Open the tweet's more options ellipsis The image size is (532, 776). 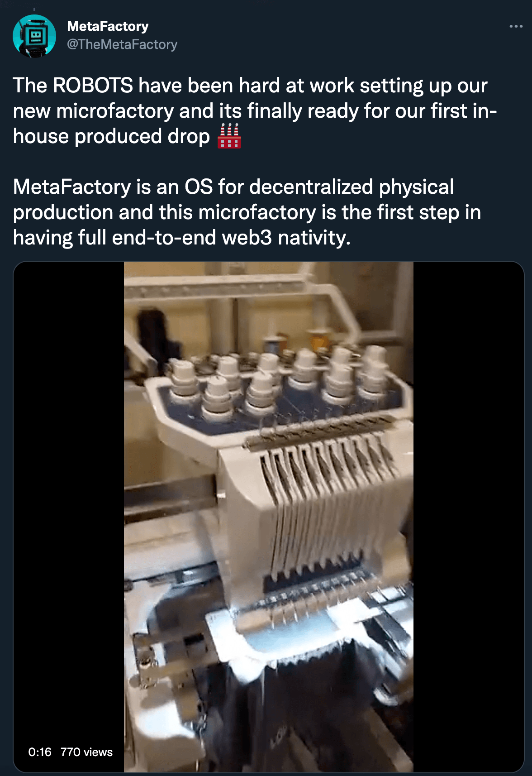[x=516, y=27]
